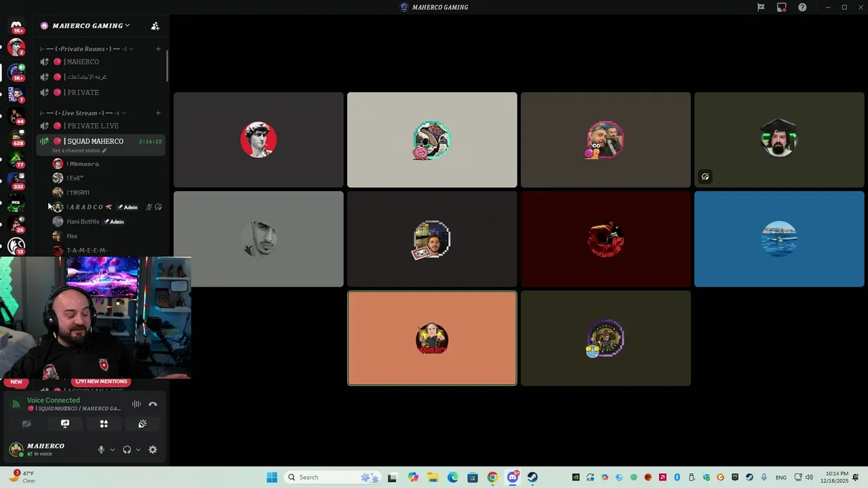The image size is (868, 488).
Task: Launch an activity with shapes icon
Action: [104, 424]
